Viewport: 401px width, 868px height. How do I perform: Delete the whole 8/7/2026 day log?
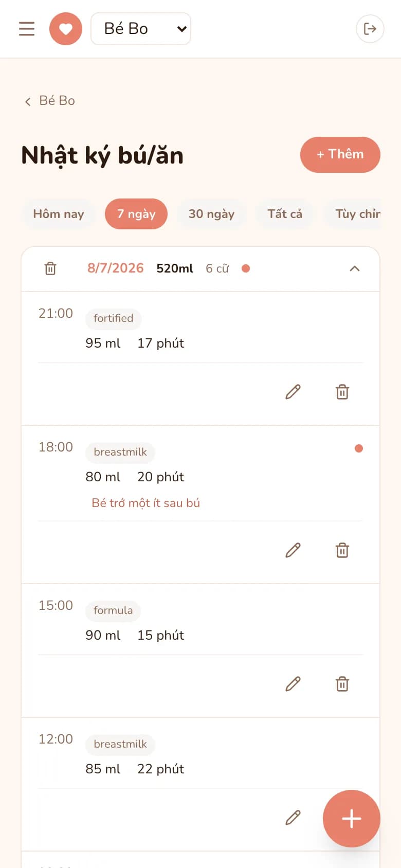pyautogui.click(x=50, y=268)
